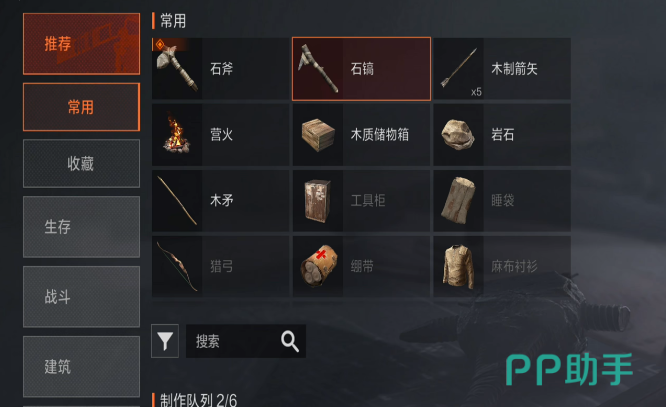Viewport: 666px width, 407px height.
Task: Select the bandage (绷带) item
Action: (x=361, y=266)
